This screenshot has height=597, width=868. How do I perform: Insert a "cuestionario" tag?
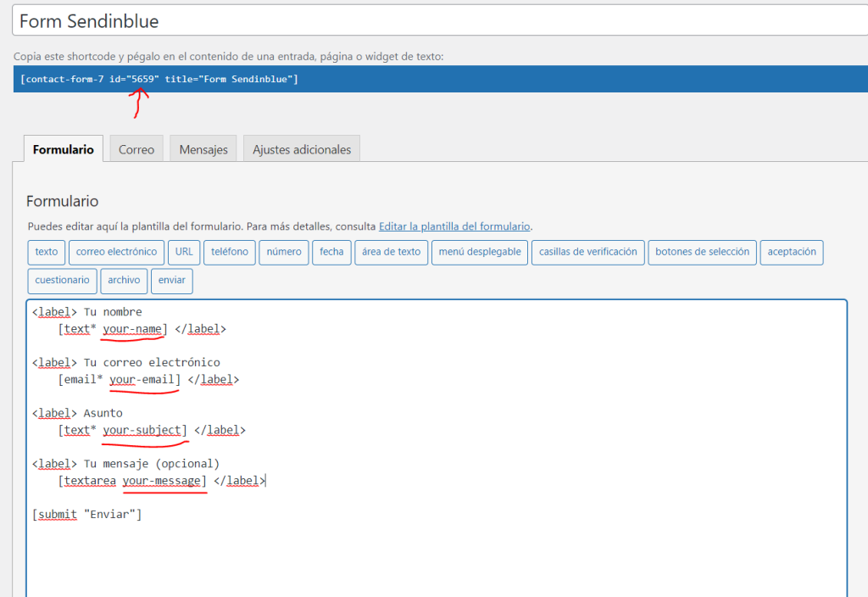pyautogui.click(x=62, y=280)
